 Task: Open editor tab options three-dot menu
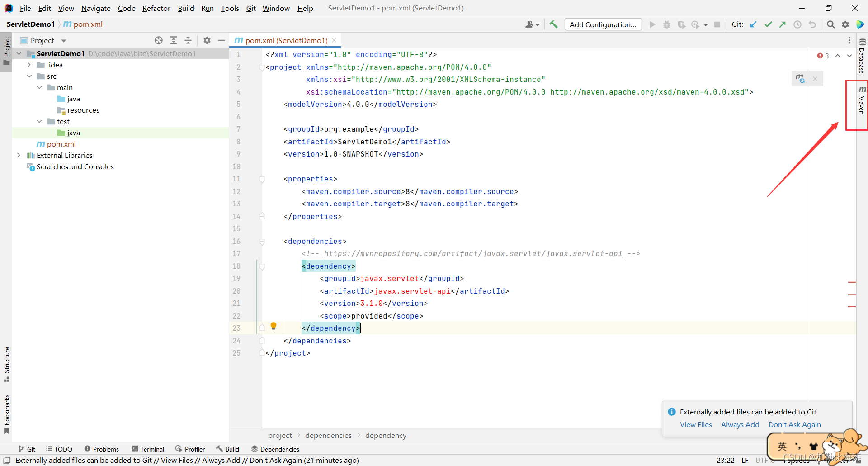[849, 40]
